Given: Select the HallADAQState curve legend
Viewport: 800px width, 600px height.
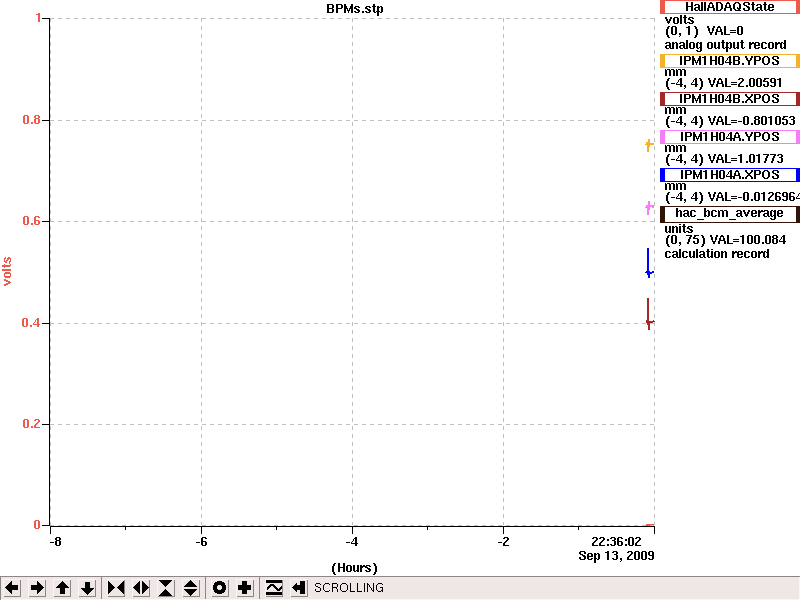Looking at the screenshot, I should coord(730,7).
